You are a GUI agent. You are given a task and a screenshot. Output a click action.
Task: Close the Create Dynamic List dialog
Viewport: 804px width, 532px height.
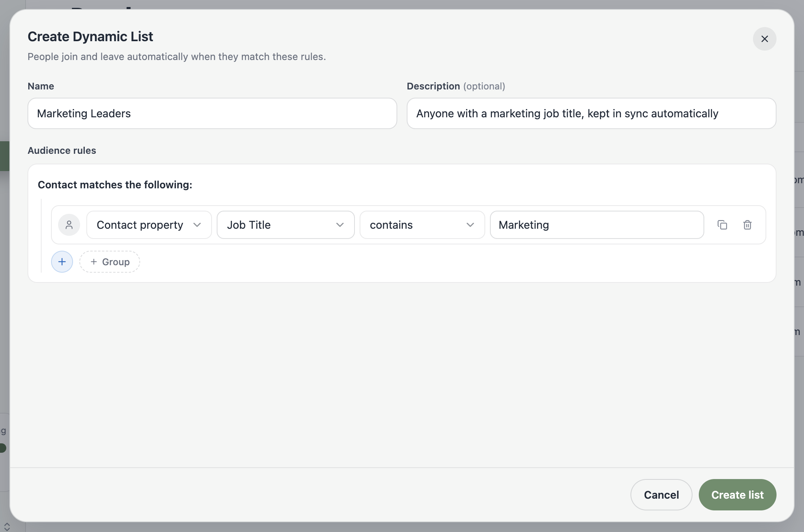pos(764,39)
